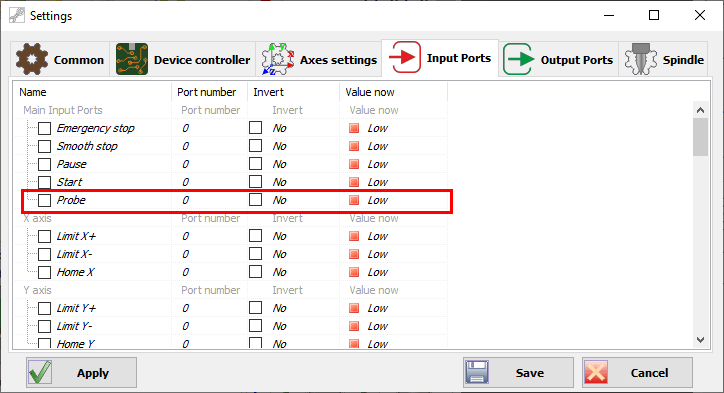Viewport: 724px width, 393px height.
Task: Click the floppy disk icon on Save
Action: pyautogui.click(x=477, y=372)
